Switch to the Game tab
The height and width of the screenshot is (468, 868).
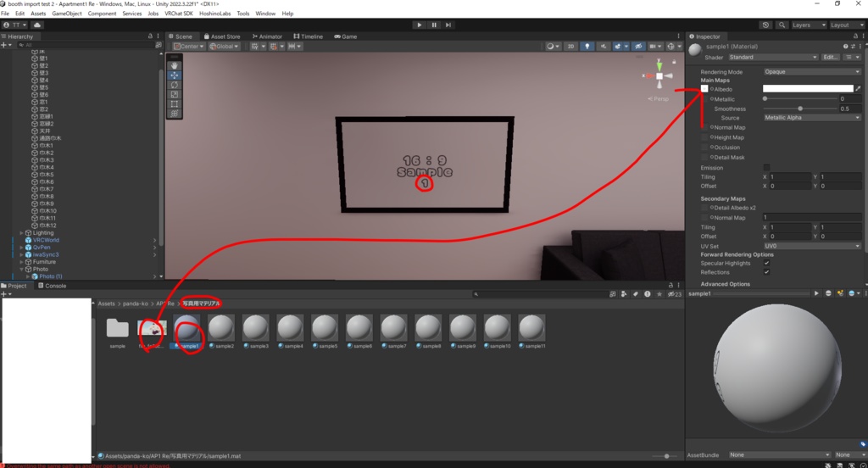tap(346, 36)
